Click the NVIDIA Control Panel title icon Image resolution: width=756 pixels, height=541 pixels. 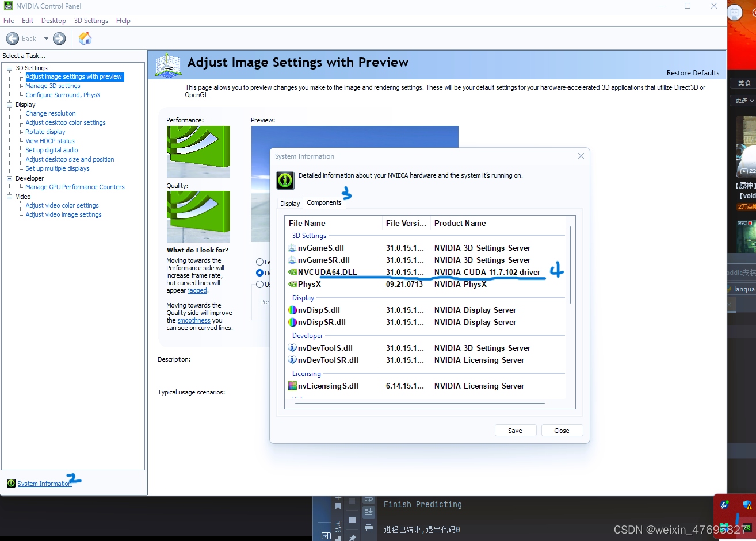point(9,6)
